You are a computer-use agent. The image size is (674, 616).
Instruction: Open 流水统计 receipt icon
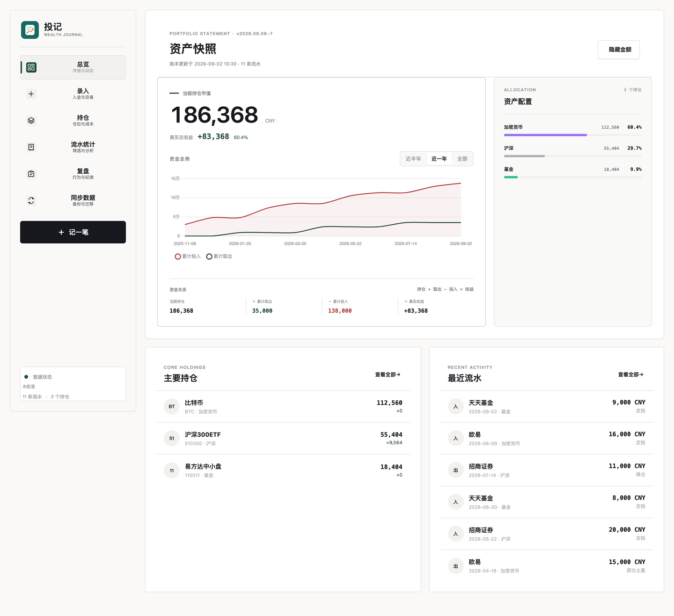tap(31, 147)
